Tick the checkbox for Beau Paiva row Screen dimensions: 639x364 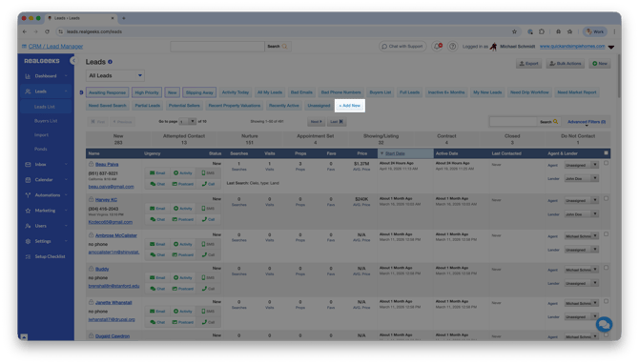[606, 163]
